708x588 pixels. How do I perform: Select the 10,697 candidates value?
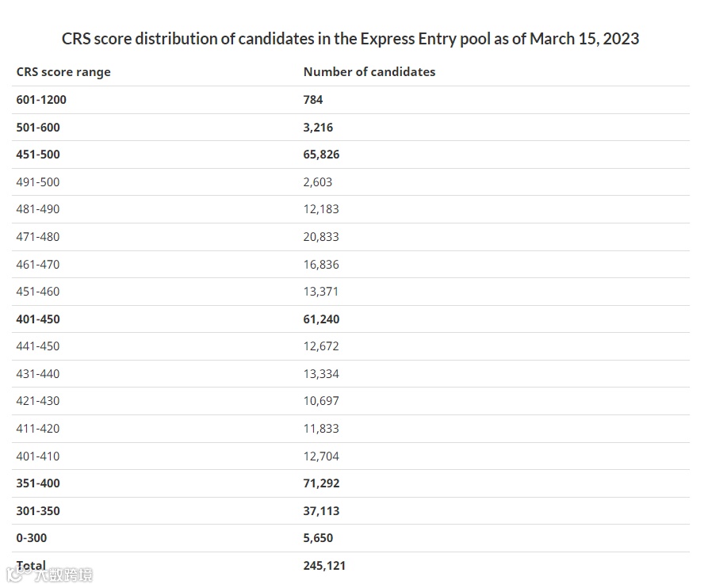click(x=321, y=401)
